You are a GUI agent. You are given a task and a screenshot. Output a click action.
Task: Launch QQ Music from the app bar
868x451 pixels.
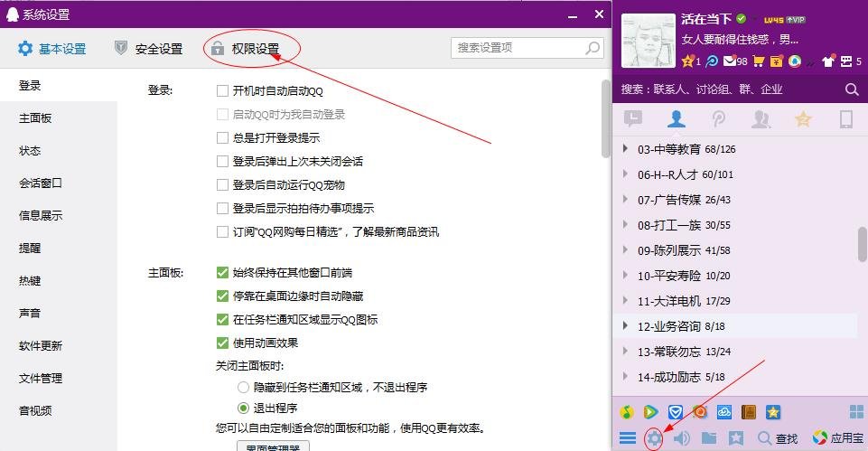coord(627,412)
